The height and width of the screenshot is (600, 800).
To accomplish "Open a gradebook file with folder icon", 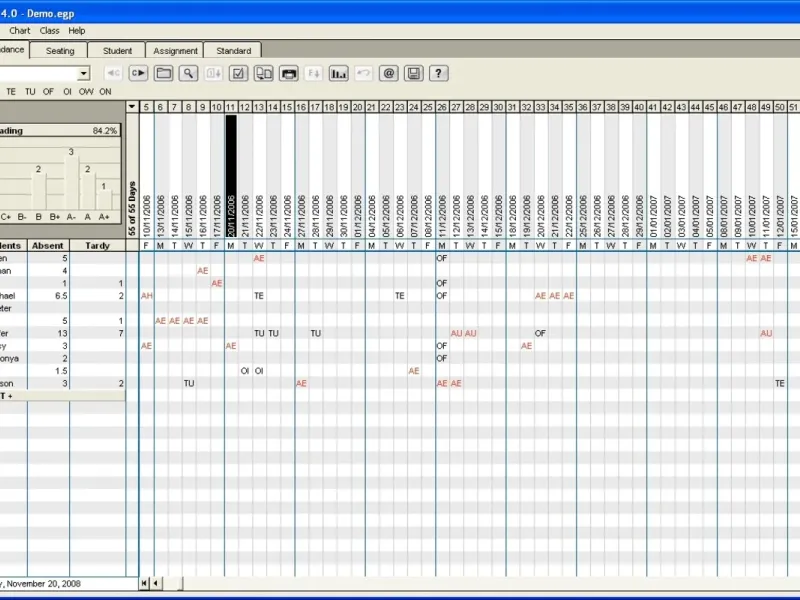I will coord(163,73).
